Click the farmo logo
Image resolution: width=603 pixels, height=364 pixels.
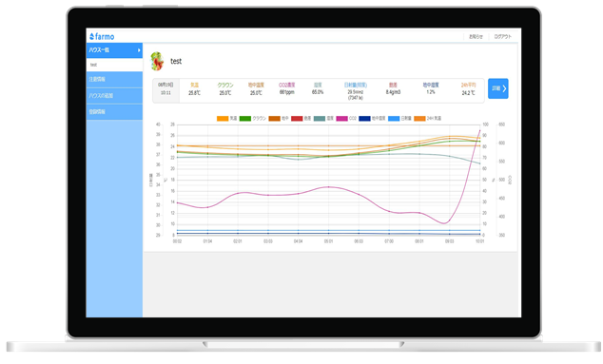(x=102, y=36)
